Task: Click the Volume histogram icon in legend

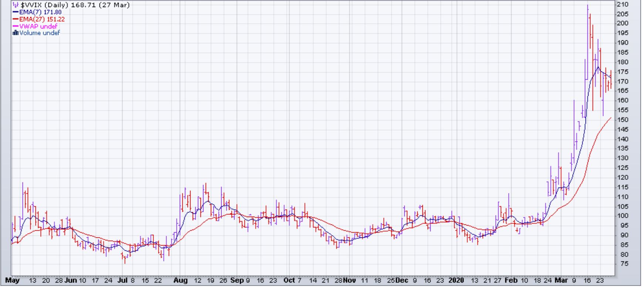Action: click(x=16, y=33)
